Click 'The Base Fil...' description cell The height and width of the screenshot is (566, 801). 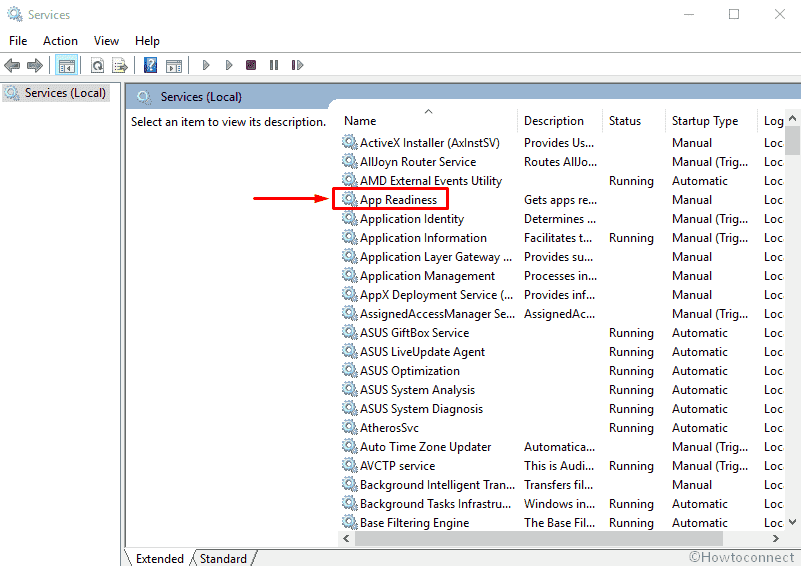(x=559, y=523)
